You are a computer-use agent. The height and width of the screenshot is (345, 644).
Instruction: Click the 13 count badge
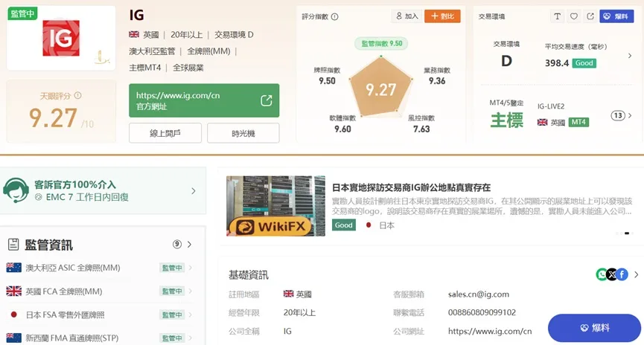click(618, 116)
